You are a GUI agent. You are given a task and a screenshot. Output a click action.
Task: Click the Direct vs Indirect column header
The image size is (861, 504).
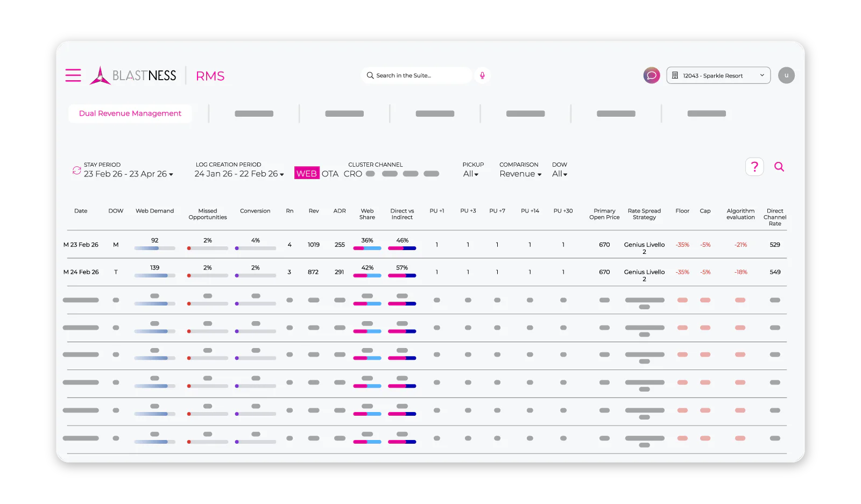tap(402, 214)
